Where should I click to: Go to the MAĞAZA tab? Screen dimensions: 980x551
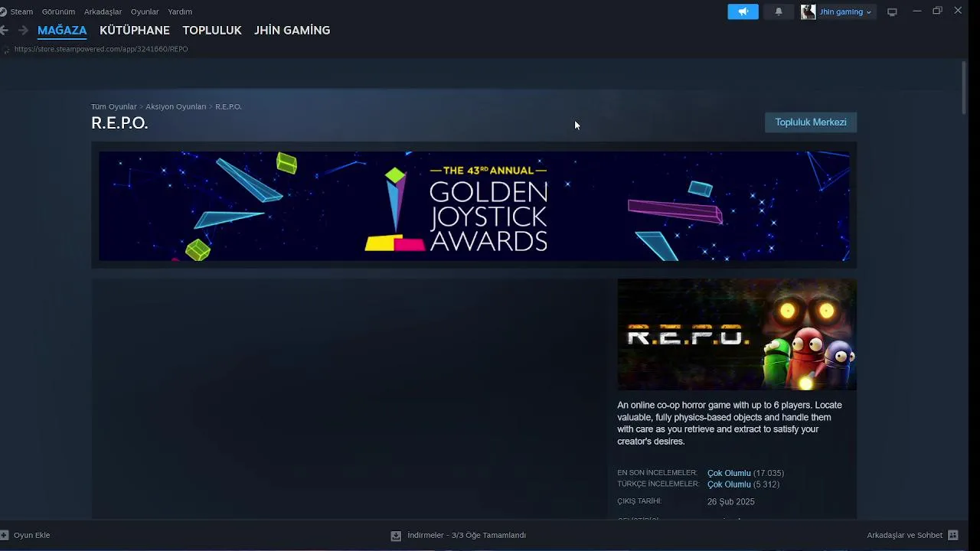pyautogui.click(x=62, y=30)
